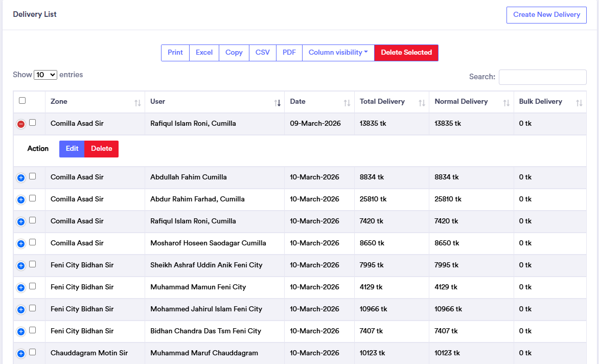599x364 pixels.
Task: Sort by Normal Delivery column arrows
Action: 506,103
